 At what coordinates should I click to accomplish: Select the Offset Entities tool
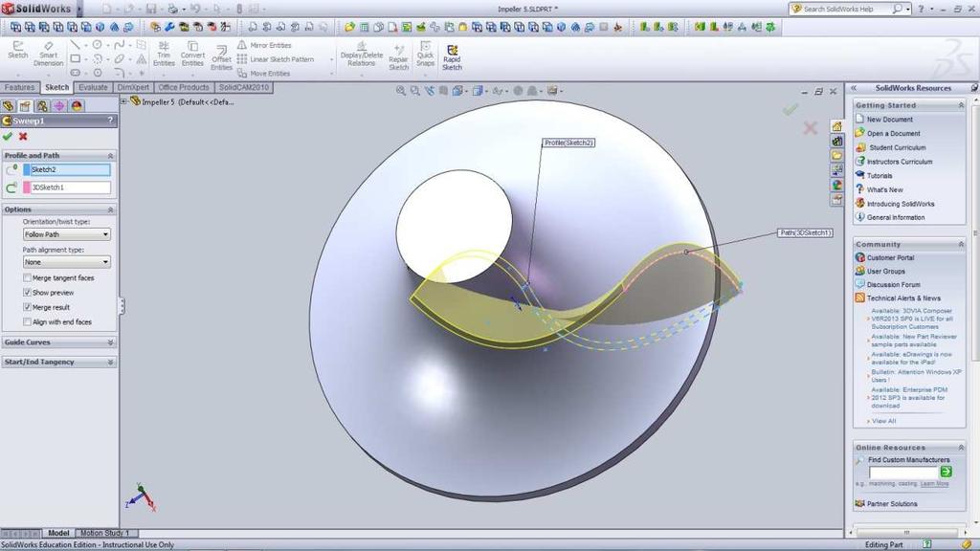pyautogui.click(x=221, y=58)
